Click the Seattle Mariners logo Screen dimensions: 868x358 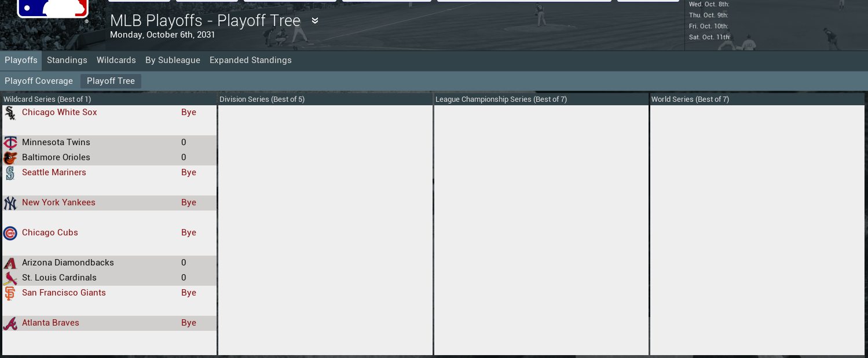(x=10, y=173)
